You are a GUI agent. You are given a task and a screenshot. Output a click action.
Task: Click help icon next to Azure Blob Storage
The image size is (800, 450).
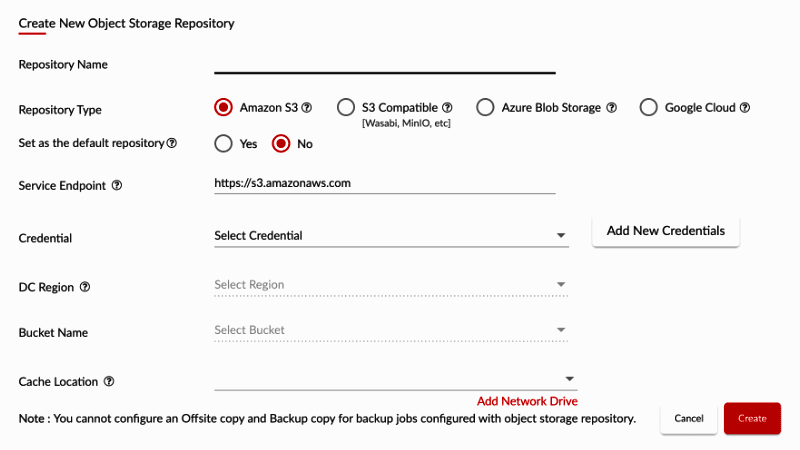pos(611,108)
